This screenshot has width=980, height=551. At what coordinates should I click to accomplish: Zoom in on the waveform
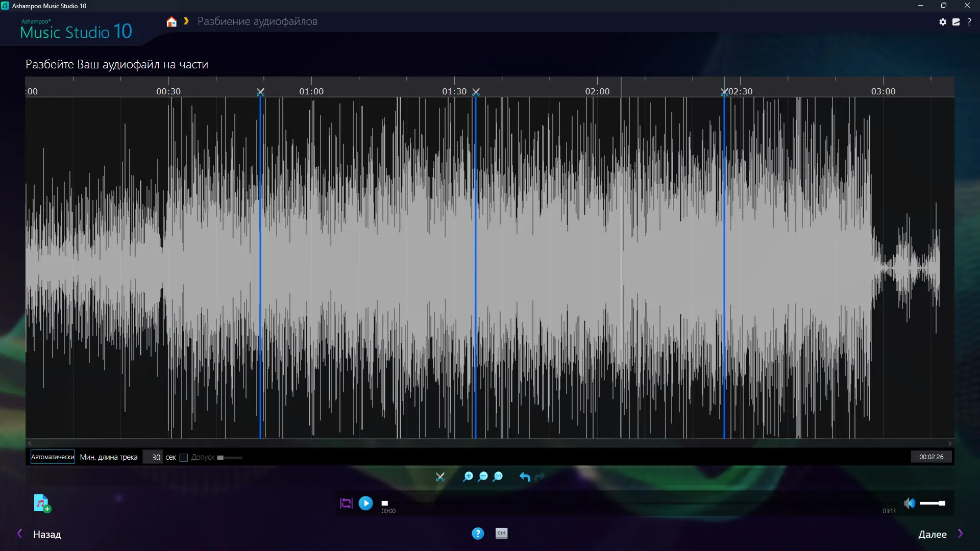[468, 477]
